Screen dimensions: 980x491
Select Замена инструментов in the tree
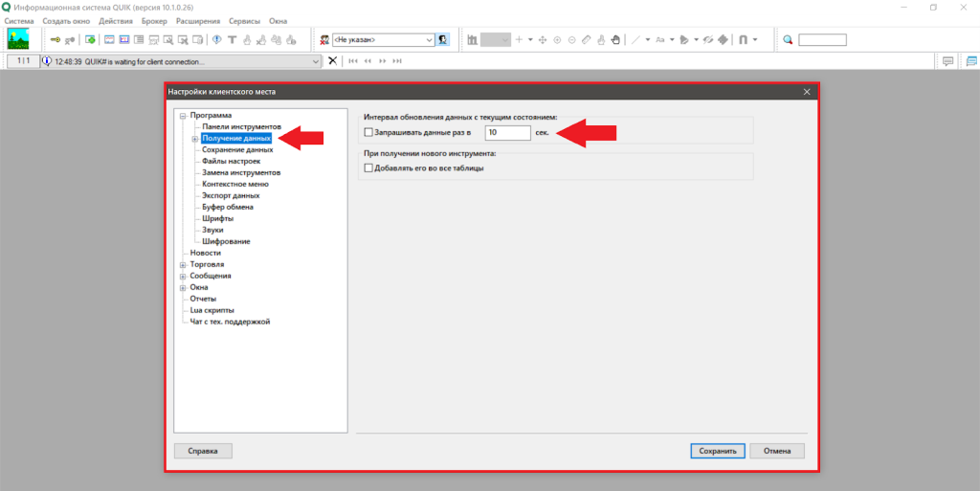(x=241, y=172)
